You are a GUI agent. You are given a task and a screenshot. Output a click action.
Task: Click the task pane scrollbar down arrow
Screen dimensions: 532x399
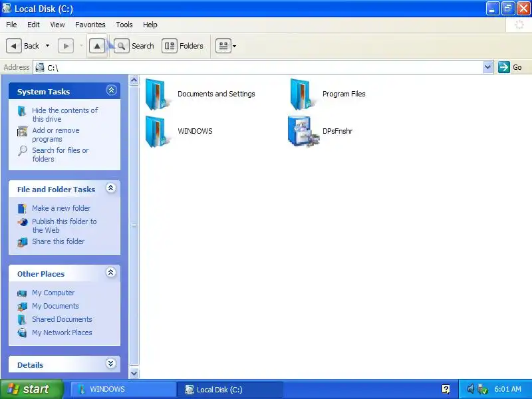click(x=134, y=373)
